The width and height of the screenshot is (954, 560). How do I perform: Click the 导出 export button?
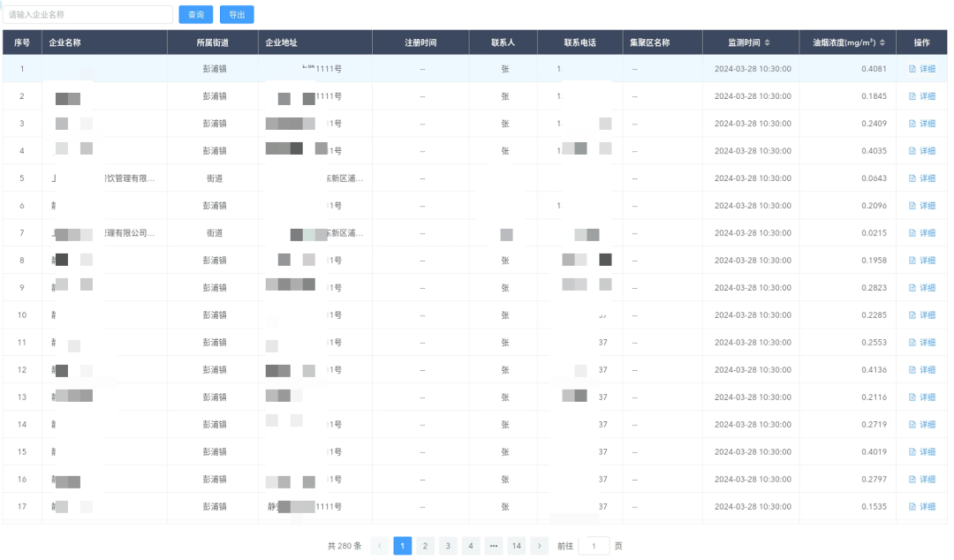point(237,15)
